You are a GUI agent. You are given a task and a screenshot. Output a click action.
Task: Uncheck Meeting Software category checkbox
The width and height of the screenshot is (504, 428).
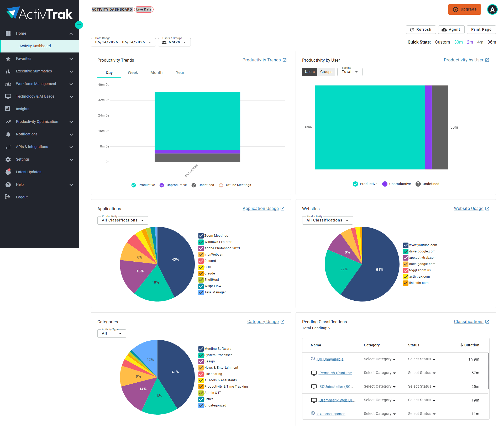pos(201,349)
